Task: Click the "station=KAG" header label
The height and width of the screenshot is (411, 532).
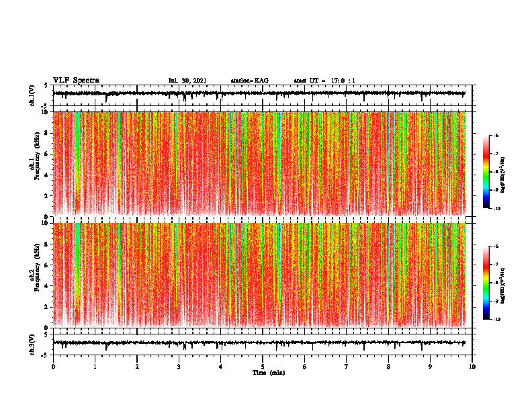Action: tap(249, 81)
